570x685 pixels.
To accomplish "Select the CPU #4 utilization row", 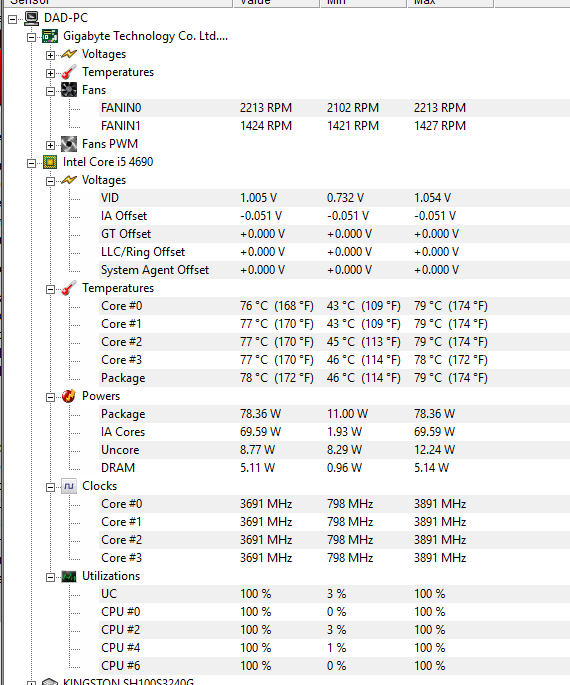I will [x=334, y=648].
